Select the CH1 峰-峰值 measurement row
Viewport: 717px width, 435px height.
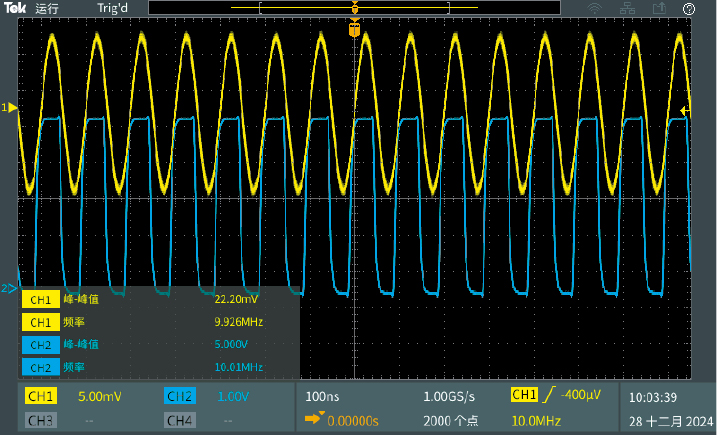[160, 299]
